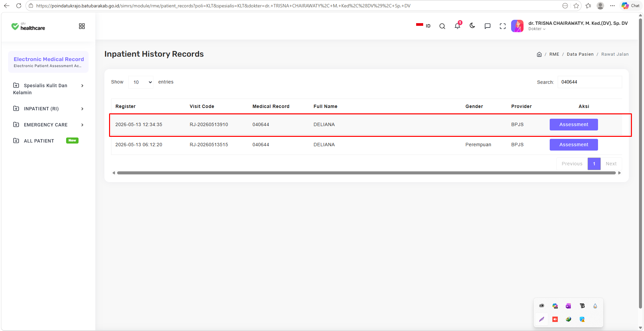Enter fullscreen with the expand icon

point(503,26)
